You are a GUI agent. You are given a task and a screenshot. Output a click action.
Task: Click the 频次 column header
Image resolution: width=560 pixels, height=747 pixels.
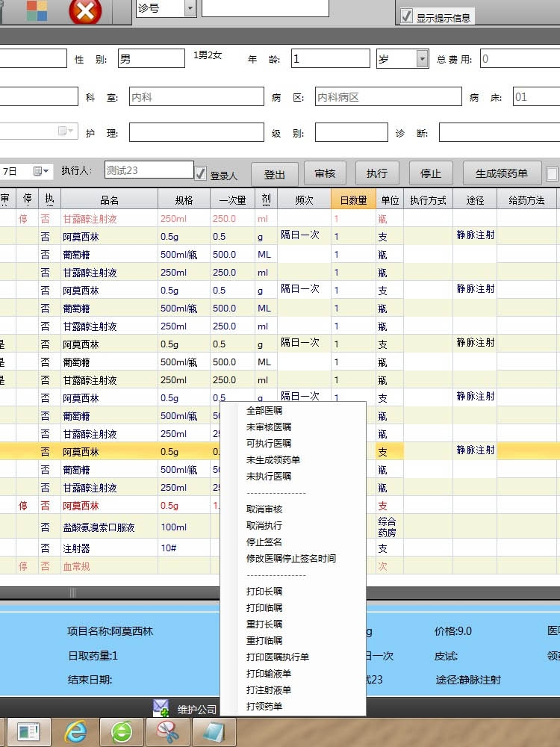(305, 200)
